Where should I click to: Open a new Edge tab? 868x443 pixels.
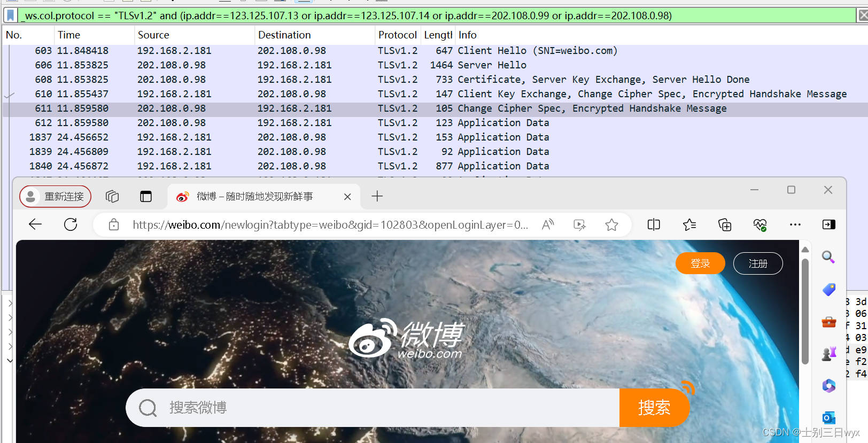[377, 196]
